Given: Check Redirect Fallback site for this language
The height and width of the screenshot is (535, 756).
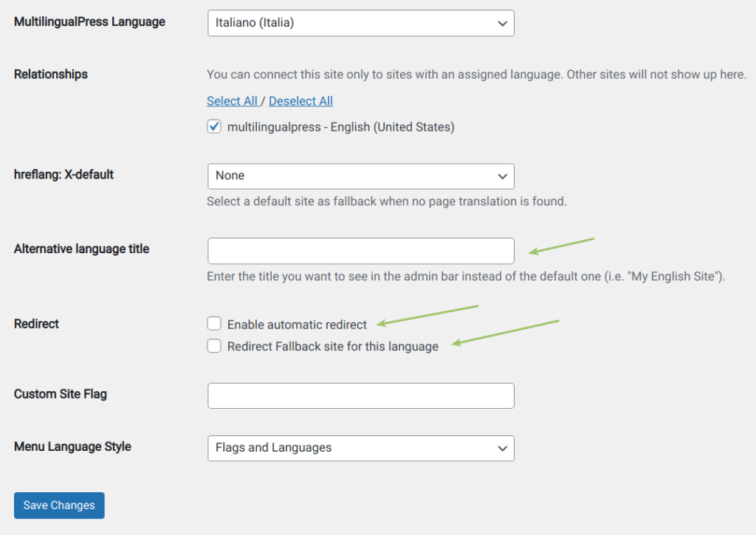Looking at the screenshot, I should (213, 345).
